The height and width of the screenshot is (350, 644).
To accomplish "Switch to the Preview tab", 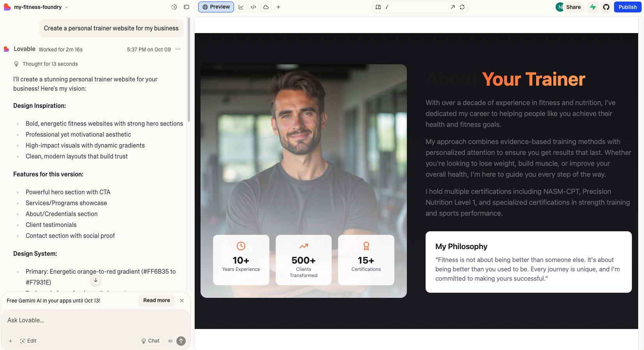I will point(216,7).
